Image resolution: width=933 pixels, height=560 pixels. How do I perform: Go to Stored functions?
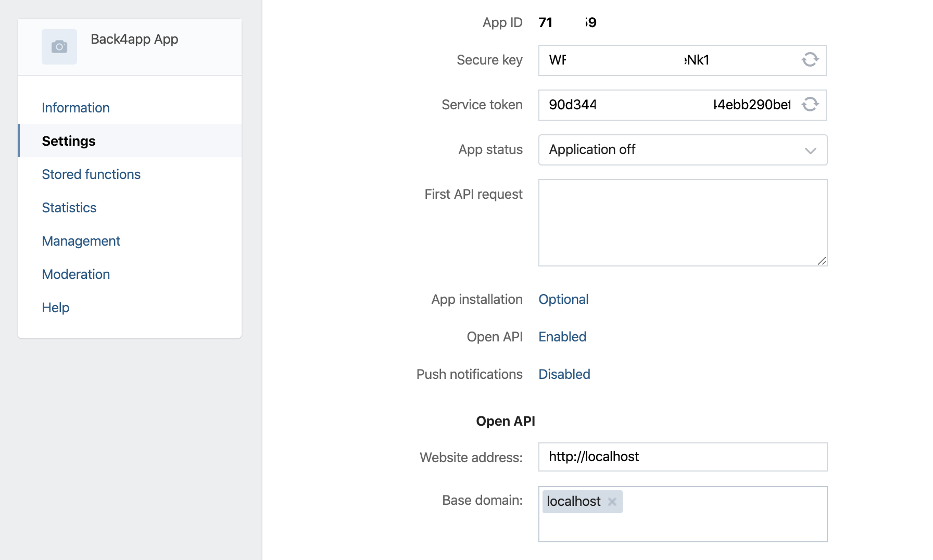tap(91, 174)
